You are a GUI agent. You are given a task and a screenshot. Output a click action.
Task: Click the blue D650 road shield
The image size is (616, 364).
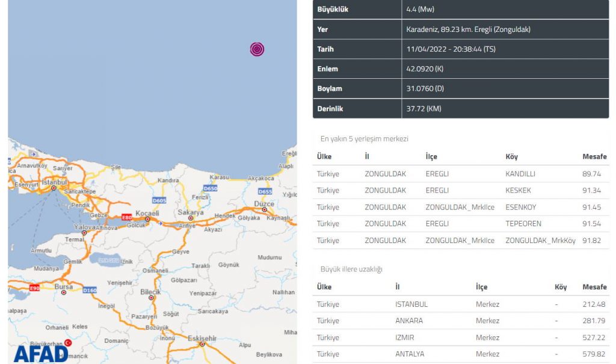[x=210, y=188]
